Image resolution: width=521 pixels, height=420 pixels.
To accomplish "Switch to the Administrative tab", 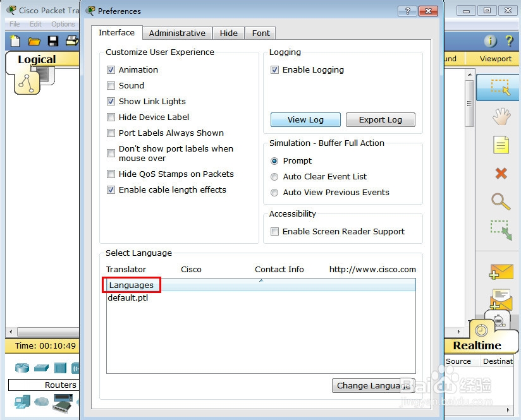I will (177, 33).
